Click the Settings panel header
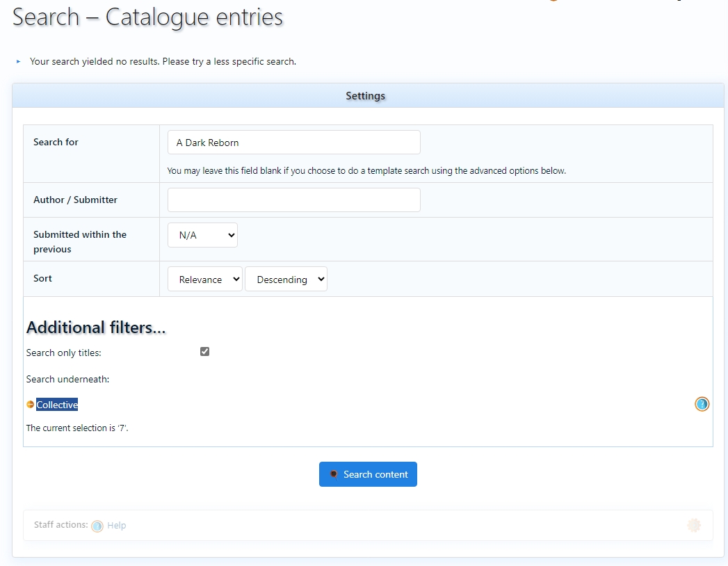This screenshot has width=728, height=566. pyautogui.click(x=365, y=96)
